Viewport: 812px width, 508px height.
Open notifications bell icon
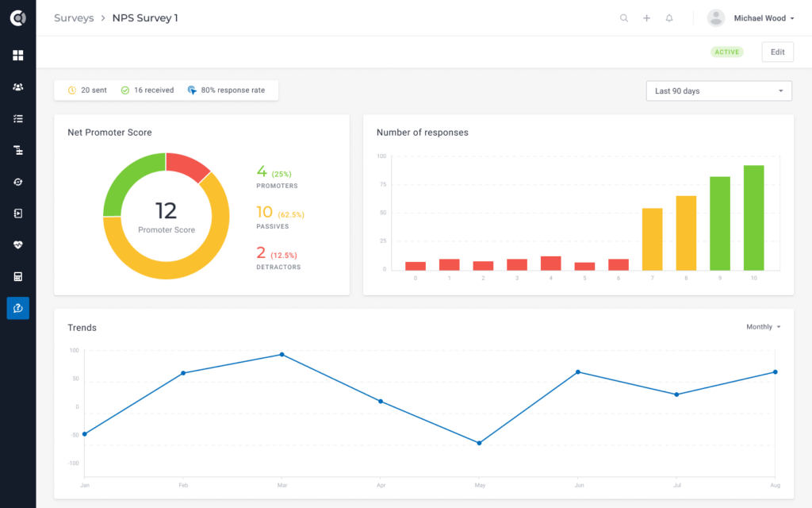(669, 18)
